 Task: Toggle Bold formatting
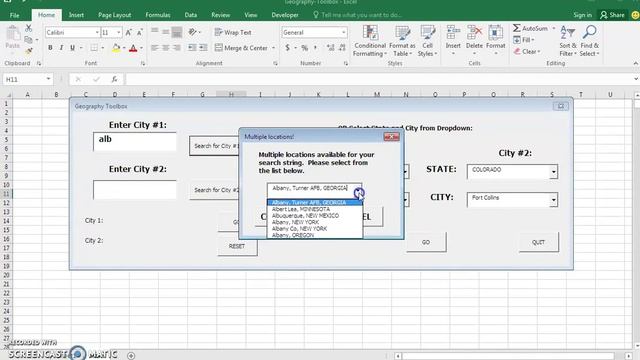(x=50, y=48)
